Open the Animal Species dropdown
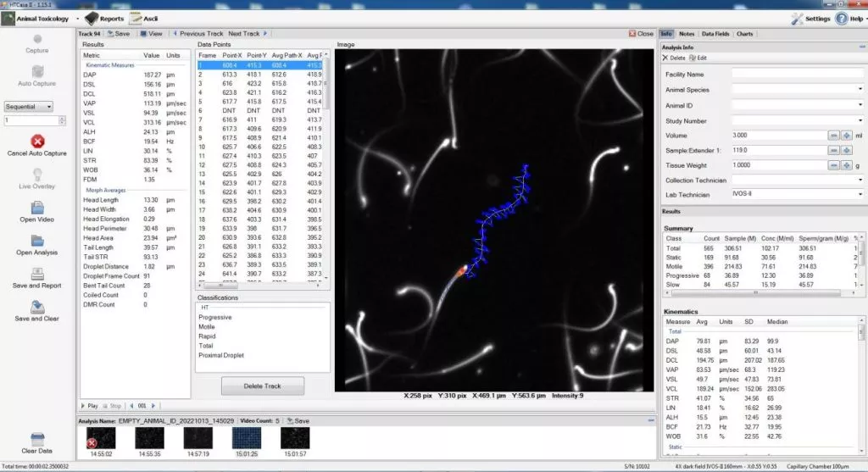The height and width of the screenshot is (472, 868). (860, 89)
